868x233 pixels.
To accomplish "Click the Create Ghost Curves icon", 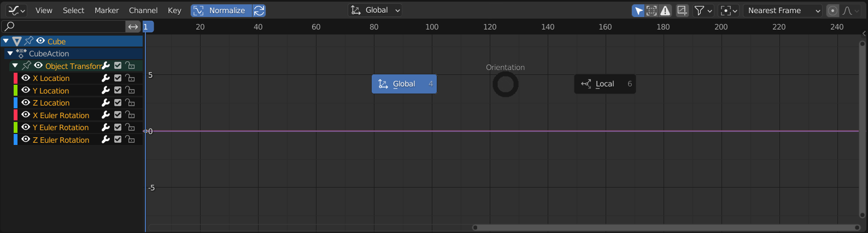I will point(682,10).
